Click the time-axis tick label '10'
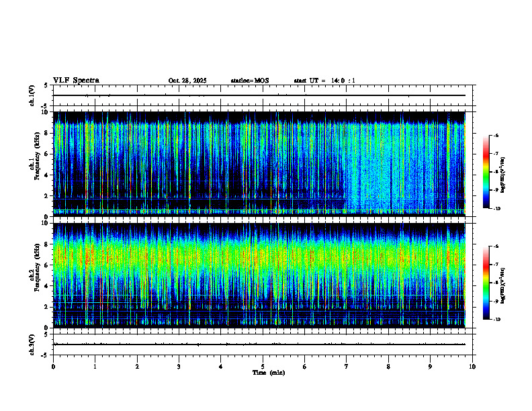This screenshot has width=532, height=411. [x=472, y=367]
